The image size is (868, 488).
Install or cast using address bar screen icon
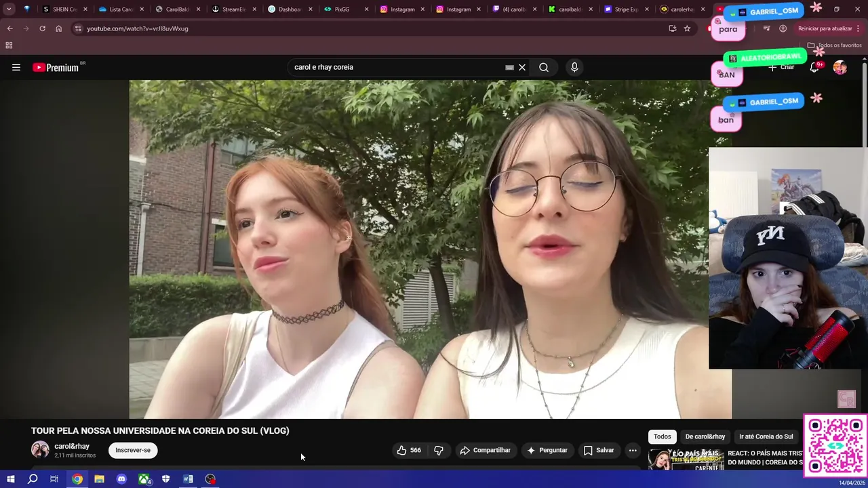coord(672,28)
